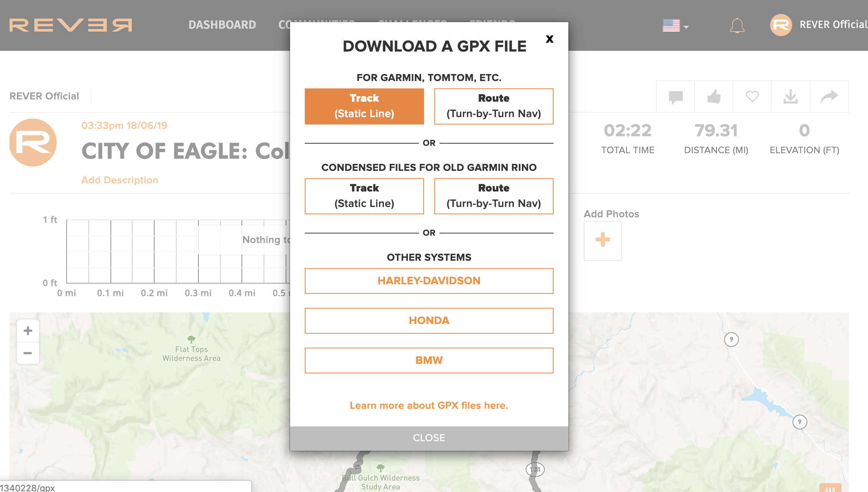Open REVER Official profile avatar in header
The height and width of the screenshot is (492, 868).
[781, 25]
